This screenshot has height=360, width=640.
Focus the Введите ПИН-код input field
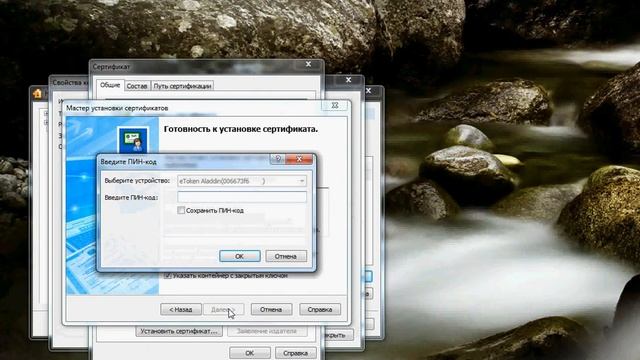click(x=242, y=197)
